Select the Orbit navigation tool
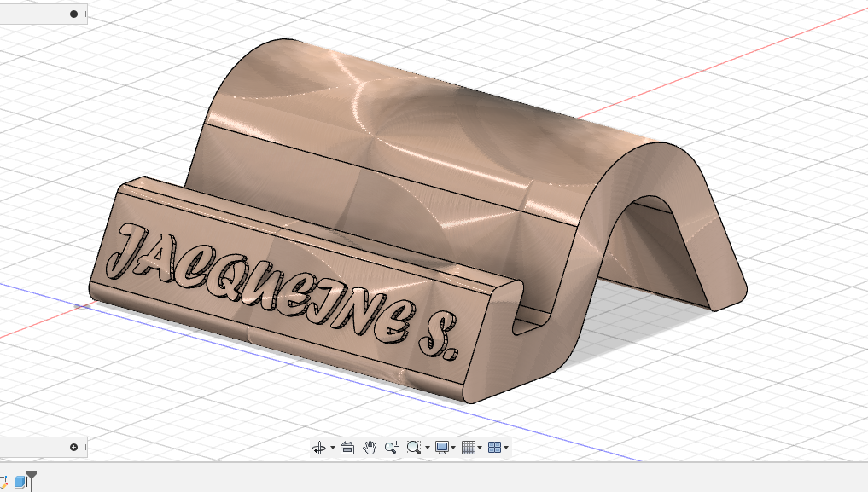Viewport: 868px width, 492px height. coord(319,448)
